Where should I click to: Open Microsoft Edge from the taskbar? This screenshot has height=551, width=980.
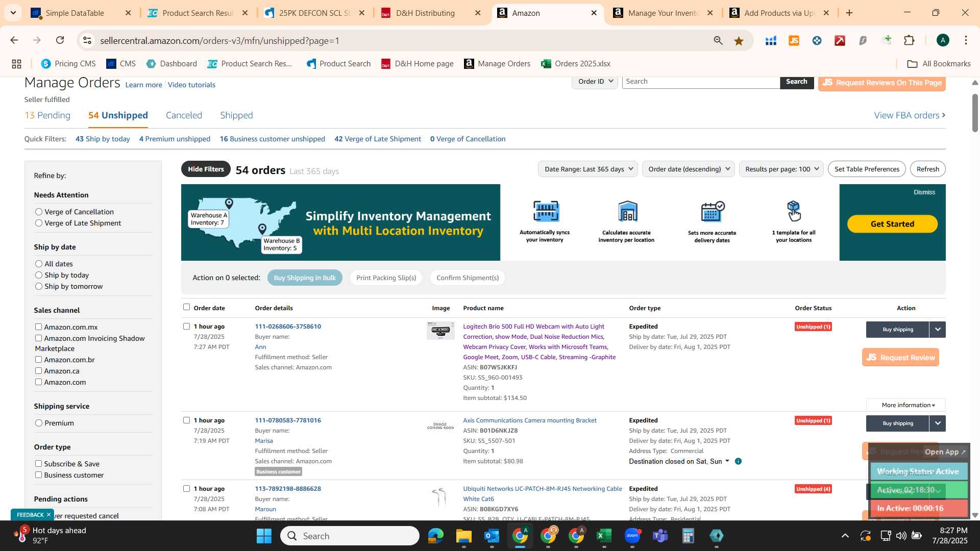click(435, 536)
